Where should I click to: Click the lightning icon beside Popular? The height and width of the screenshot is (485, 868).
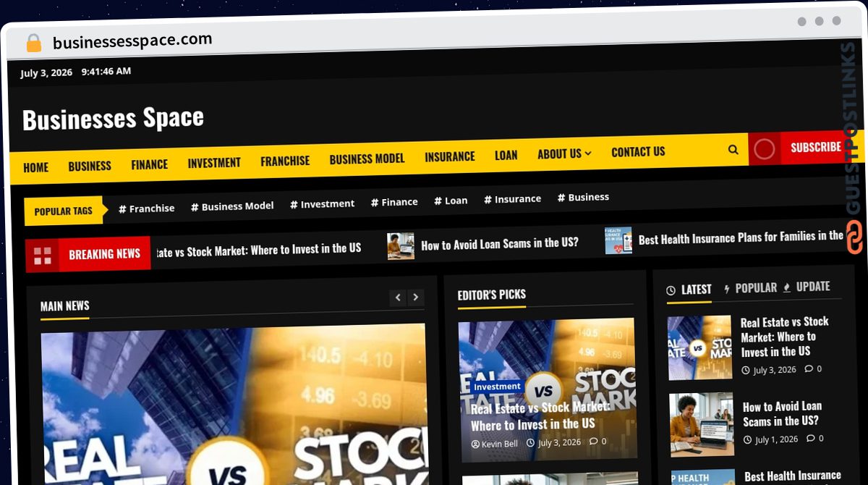point(727,289)
